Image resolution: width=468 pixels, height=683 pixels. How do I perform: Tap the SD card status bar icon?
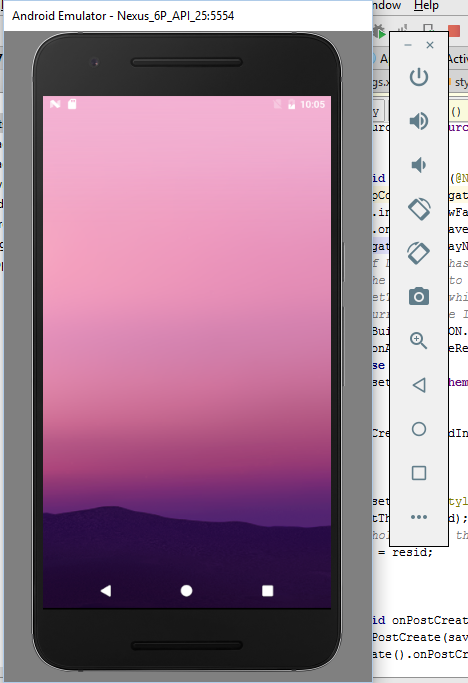pyautogui.click(x=72, y=104)
